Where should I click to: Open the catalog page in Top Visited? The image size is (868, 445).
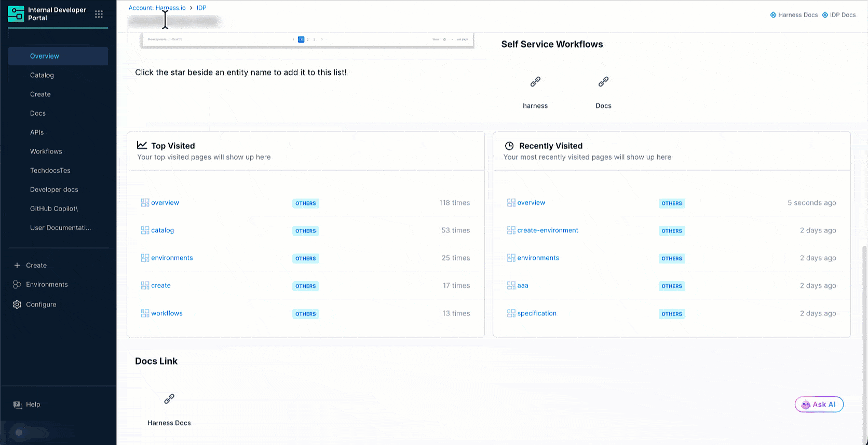162,230
